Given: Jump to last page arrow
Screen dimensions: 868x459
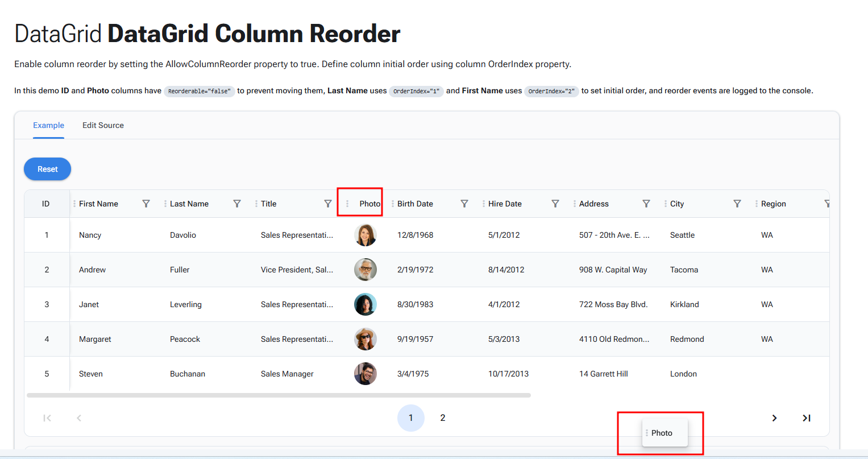Looking at the screenshot, I should pos(806,418).
